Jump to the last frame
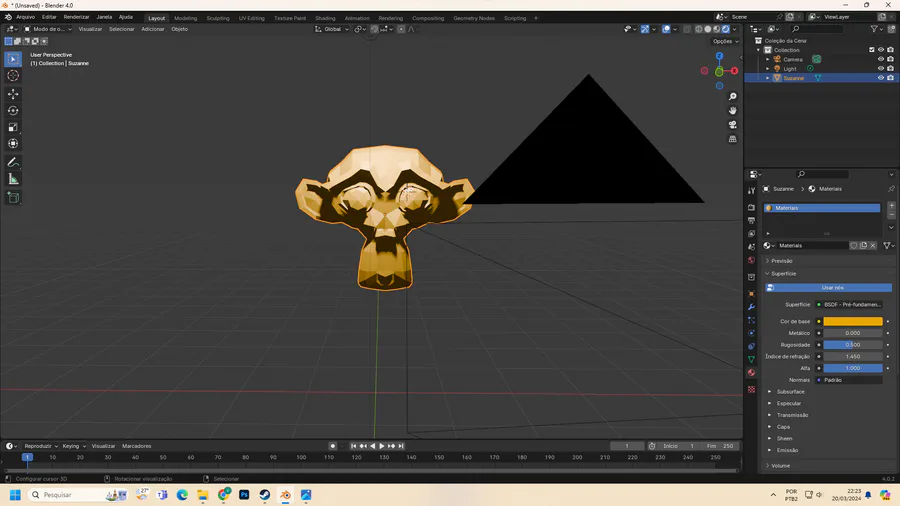Image resolution: width=900 pixels, height=506 pixels. [401, 446]
